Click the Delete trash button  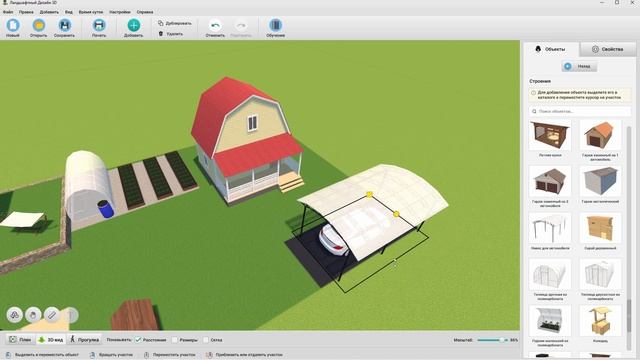pyautogui.click(x=171, y=34)
